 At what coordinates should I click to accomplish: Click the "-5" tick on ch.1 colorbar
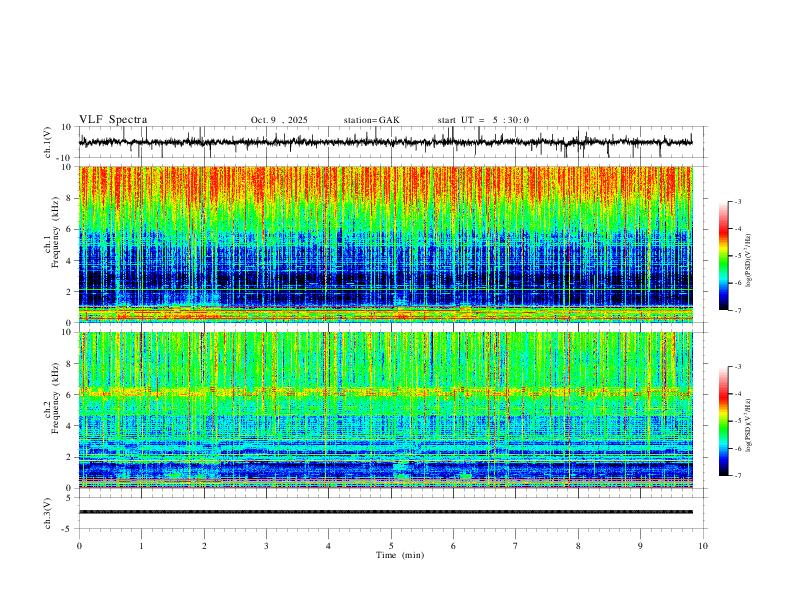point(738,256)
